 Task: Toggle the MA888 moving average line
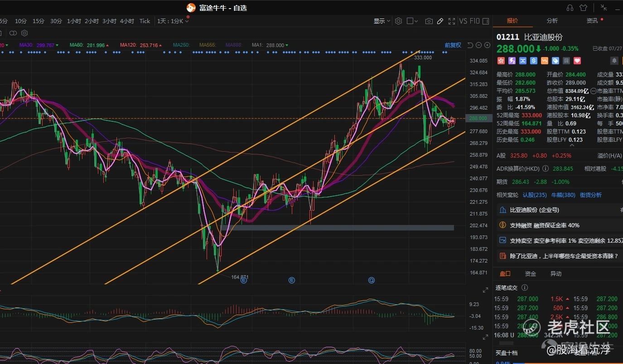[x=234, y=45]
